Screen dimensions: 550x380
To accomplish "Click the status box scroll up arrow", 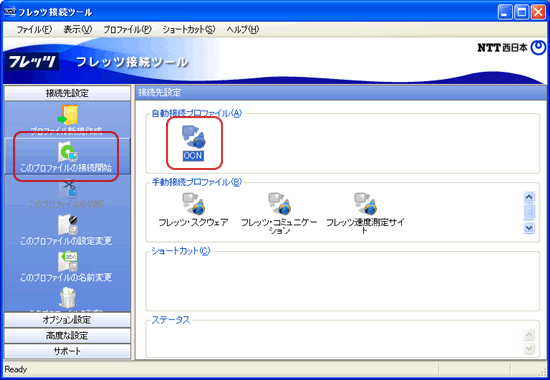I will click(529, 335).
